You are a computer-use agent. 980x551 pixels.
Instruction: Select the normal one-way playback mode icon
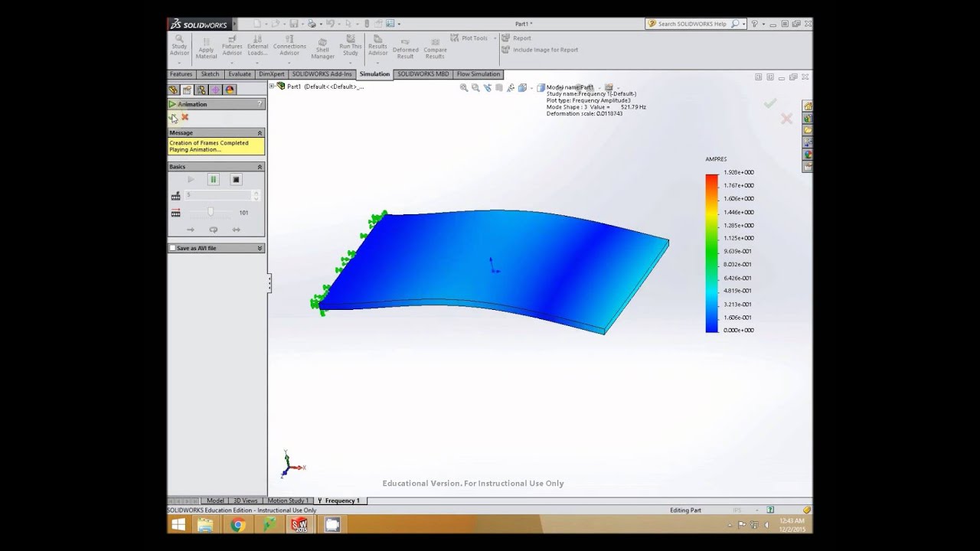(x=191, y=230)
